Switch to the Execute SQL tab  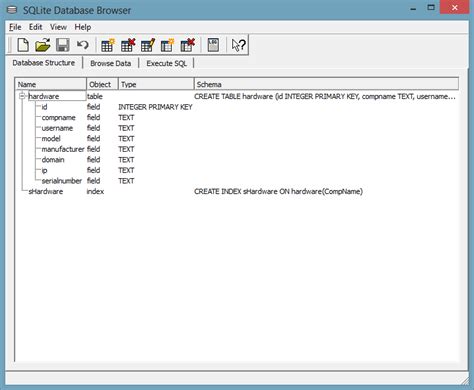(166, 63)
